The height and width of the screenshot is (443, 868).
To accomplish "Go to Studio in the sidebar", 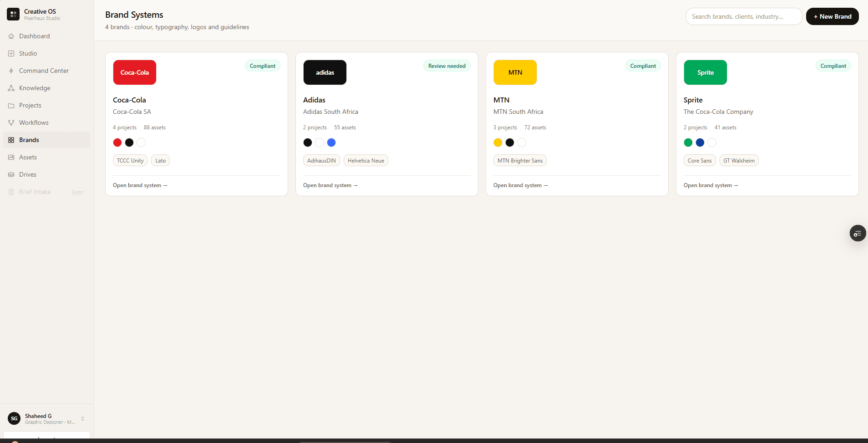I will pos(46,53).
